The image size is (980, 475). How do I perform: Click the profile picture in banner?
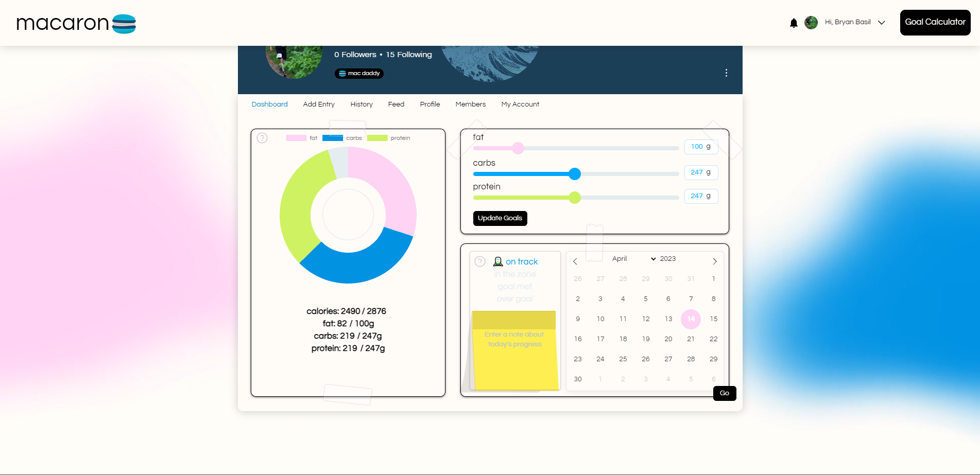[x=294, y=61]
